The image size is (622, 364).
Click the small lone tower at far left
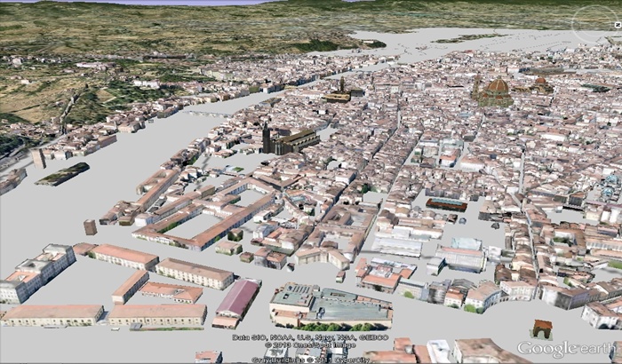38,158
